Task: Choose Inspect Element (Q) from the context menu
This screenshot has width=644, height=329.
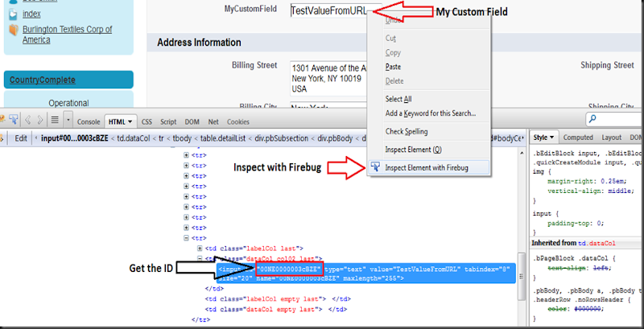Action: tap(413, 150)
